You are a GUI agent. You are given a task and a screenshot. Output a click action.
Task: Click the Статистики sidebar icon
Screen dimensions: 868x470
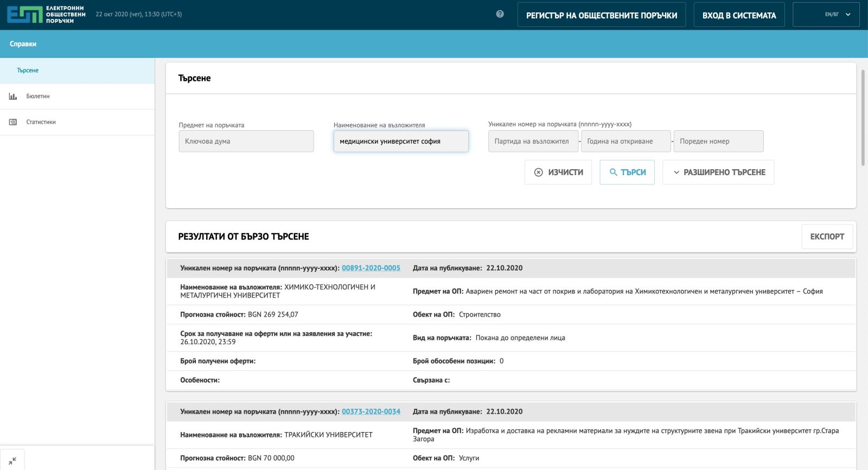pos(13,123)
